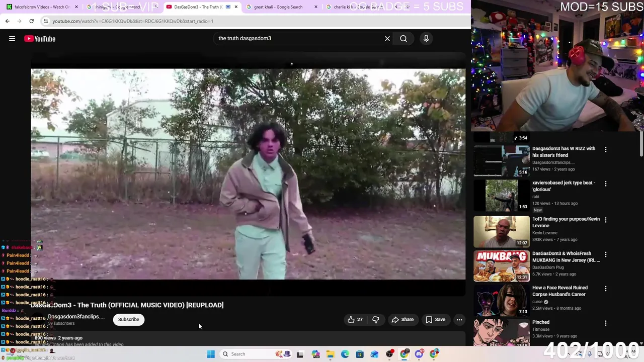This screenshot has height=362, width=644.
Task: Open xaviersobased 'glorious' video thumbnail
Action: (502, 196)
